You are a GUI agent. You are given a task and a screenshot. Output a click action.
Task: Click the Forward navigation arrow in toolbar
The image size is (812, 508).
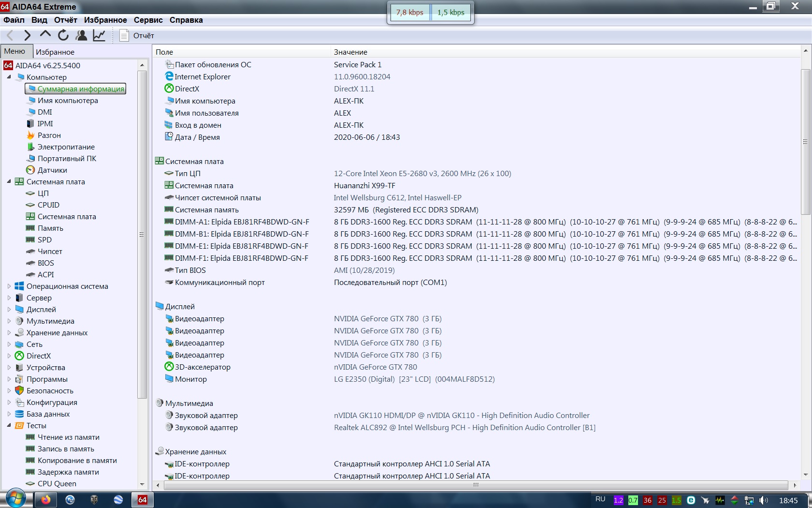coord(27,35)
